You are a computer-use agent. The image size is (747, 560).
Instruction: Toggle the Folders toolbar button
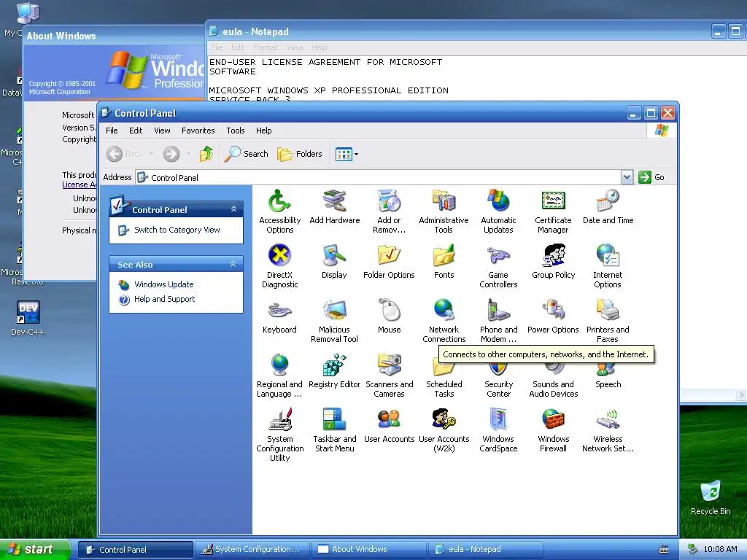[x=300, y=154]
